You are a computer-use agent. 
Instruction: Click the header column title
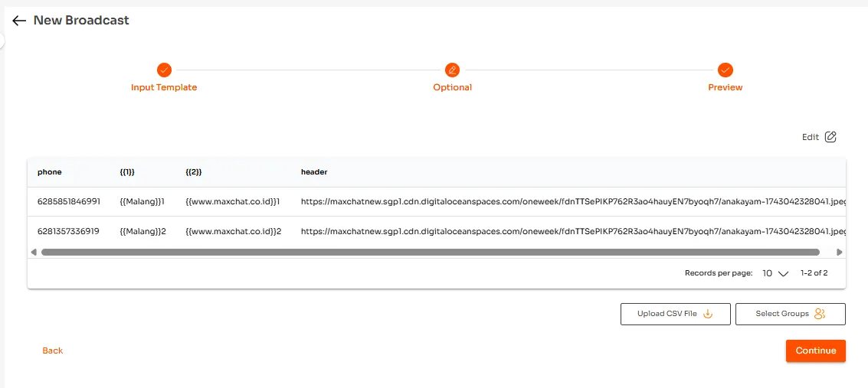314,172
